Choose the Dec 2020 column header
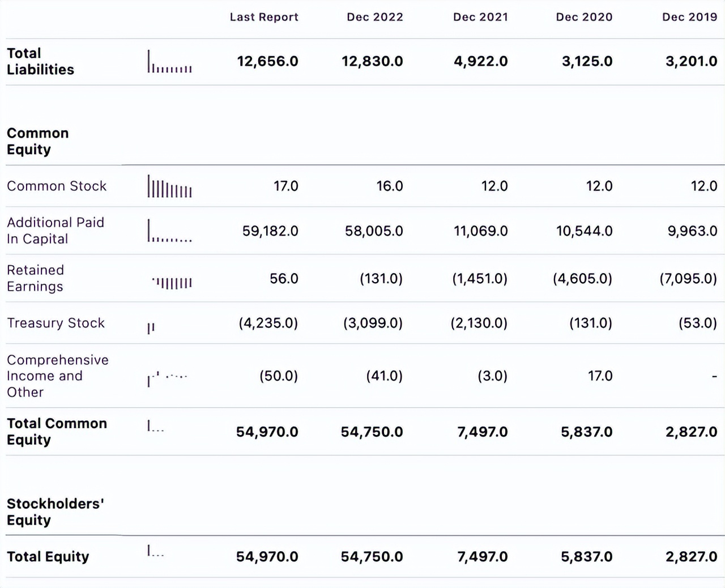The image size is (725, 588). pyautogui.click(x=584, y=17)
